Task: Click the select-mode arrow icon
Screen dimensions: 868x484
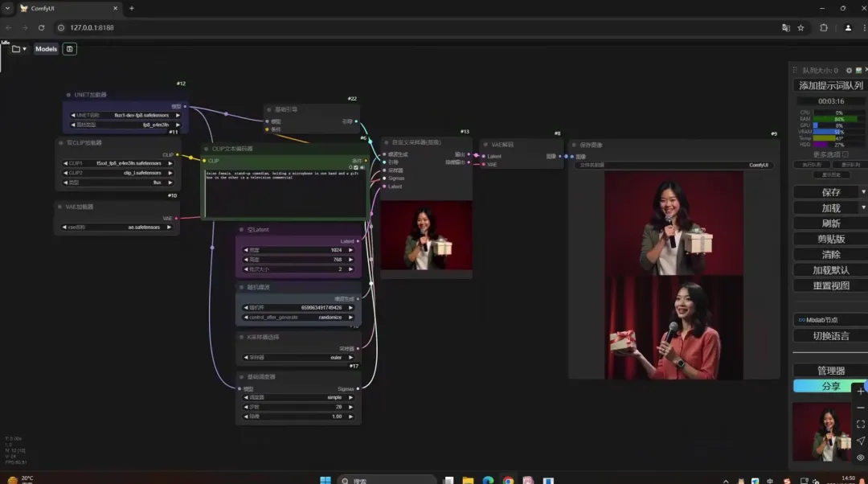Action: [x=860, y=441]
